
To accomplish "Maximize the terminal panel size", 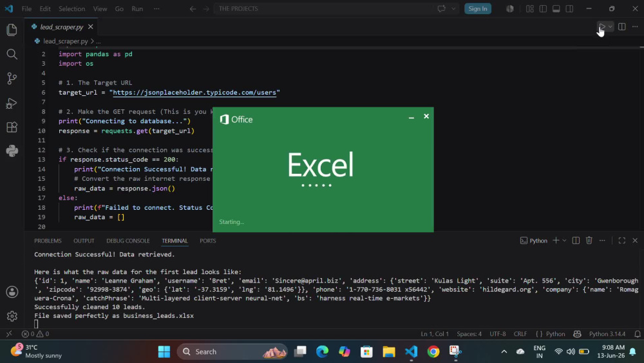I will (622, 240).
